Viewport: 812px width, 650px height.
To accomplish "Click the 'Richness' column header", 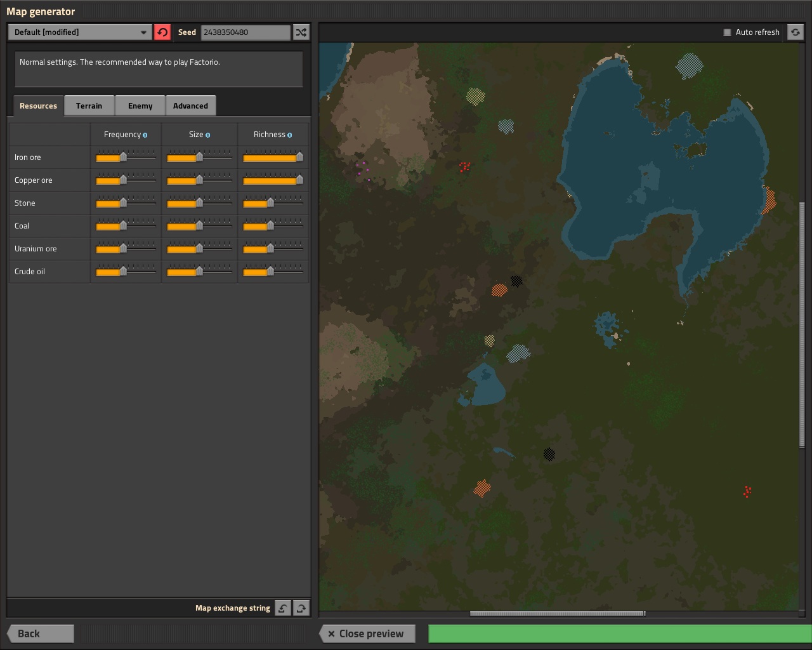I will [270, 135].
